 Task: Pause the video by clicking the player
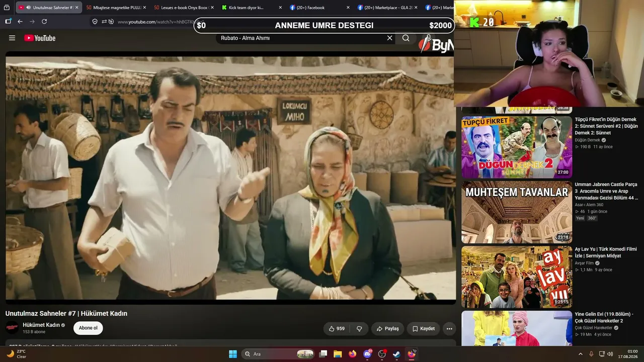(230, 178)
